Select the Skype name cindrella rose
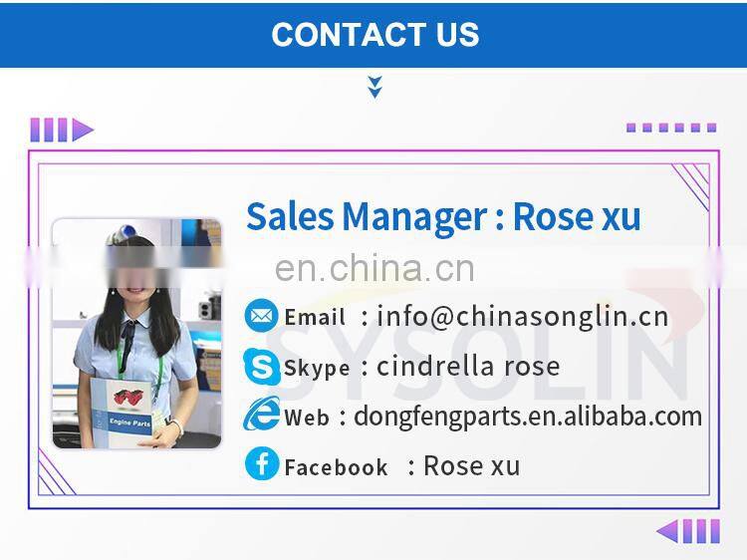The height and width of the screenshot is (560, 747). click(x=468, y=367)
